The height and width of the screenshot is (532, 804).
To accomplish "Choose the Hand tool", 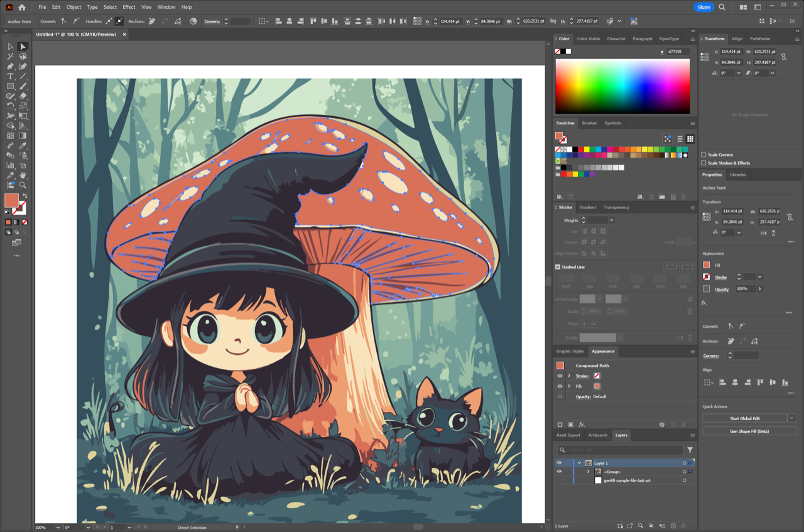I will [23, 175].
